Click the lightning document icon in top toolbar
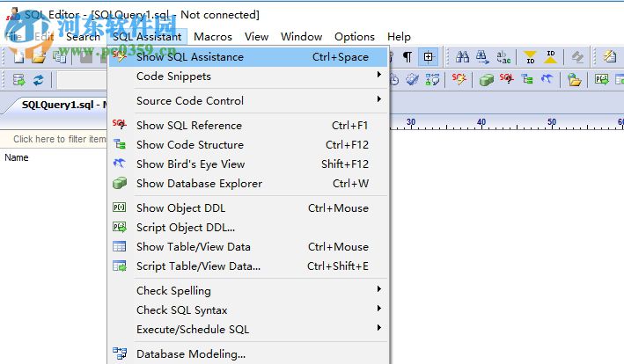Screen dimensions: 624x364 tap(609, 57)
